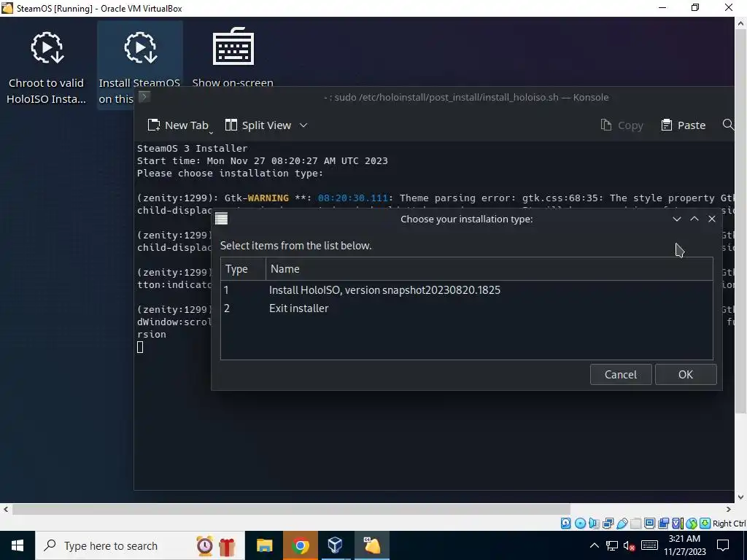The width and height of the screenshot is (747, 560).
Task: Show hidden system tray icons
Action: tap(594, 545)
